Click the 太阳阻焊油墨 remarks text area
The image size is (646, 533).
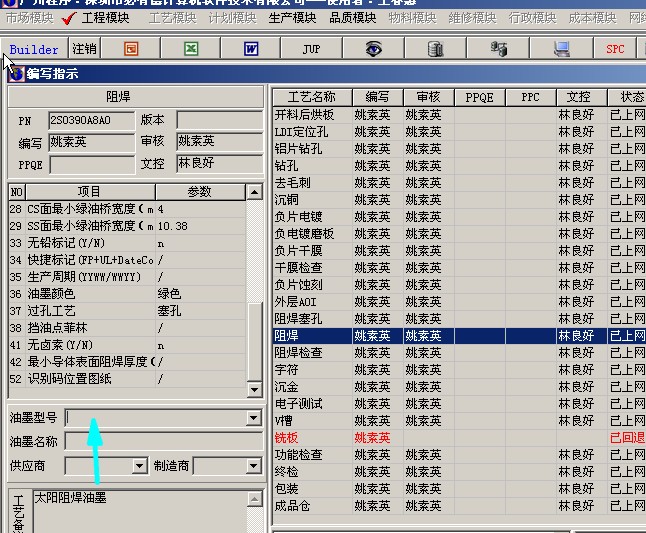pyautogui.click(x=140, y=511)
